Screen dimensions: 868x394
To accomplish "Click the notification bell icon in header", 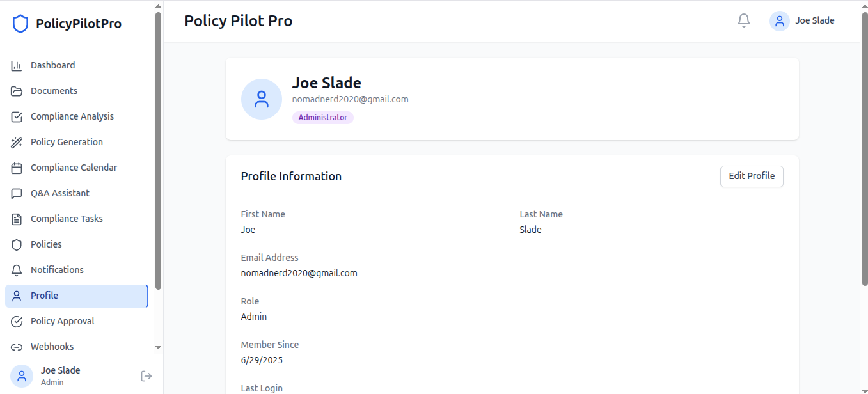I will tap(743, 20).
